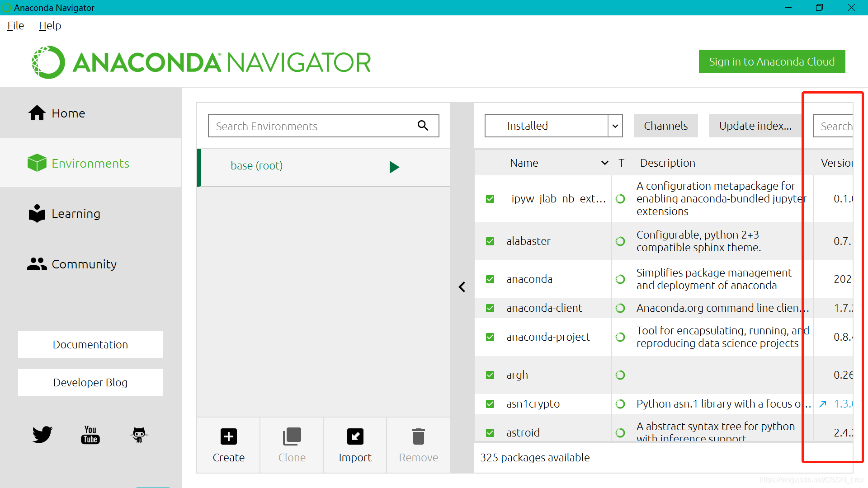Open the YouTube link icon

90,435
